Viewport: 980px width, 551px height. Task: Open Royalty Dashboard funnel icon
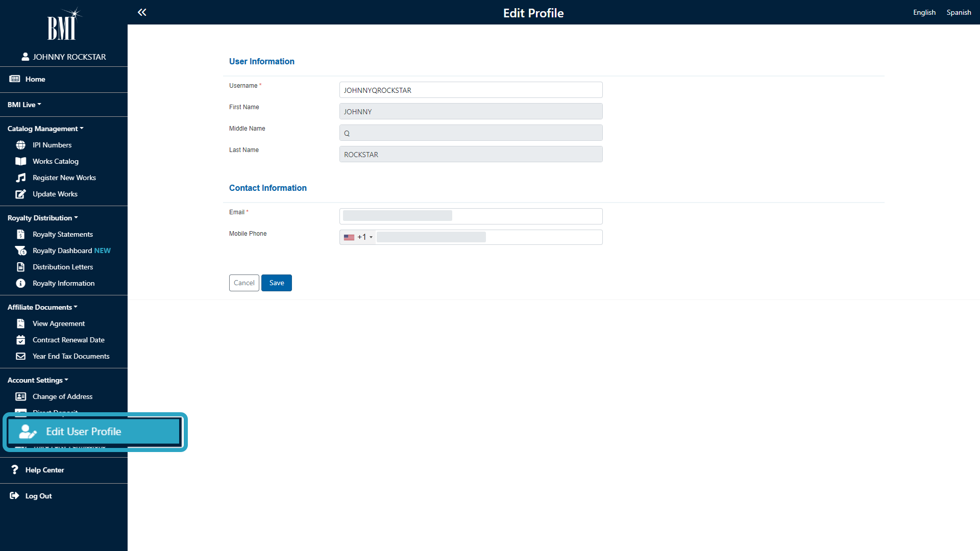click(20, 251)
